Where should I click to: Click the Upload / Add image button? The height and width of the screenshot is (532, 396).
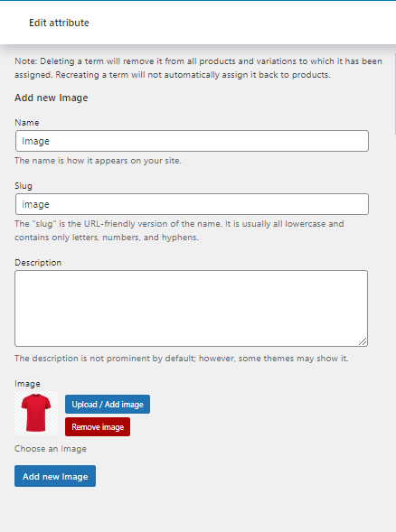(x=108, y=404)
